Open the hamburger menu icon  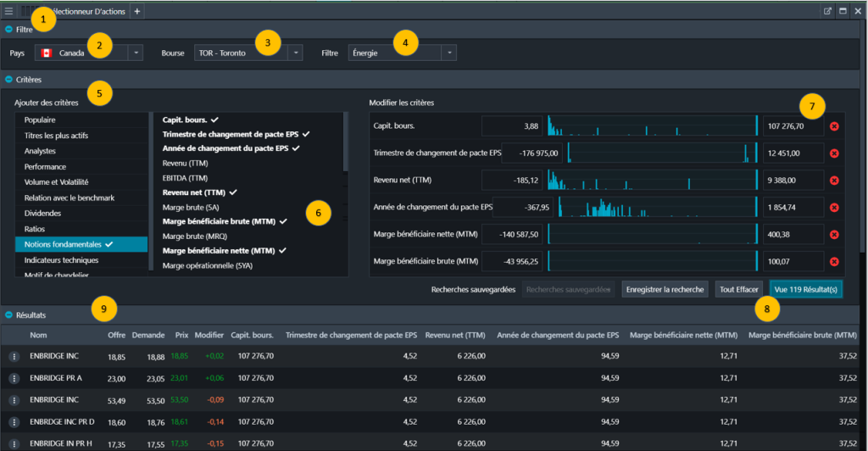click(x=8, y=11)
